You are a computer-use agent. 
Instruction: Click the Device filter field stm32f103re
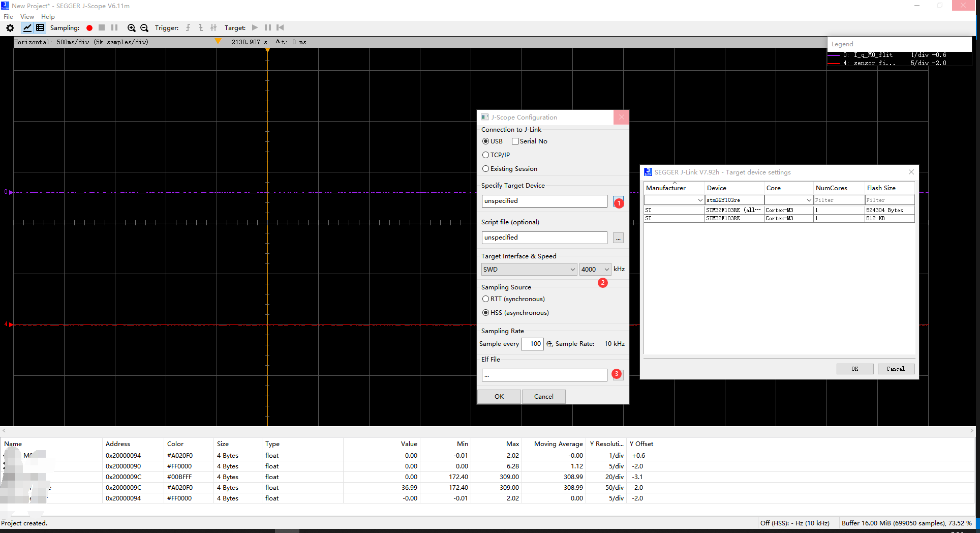734,200
